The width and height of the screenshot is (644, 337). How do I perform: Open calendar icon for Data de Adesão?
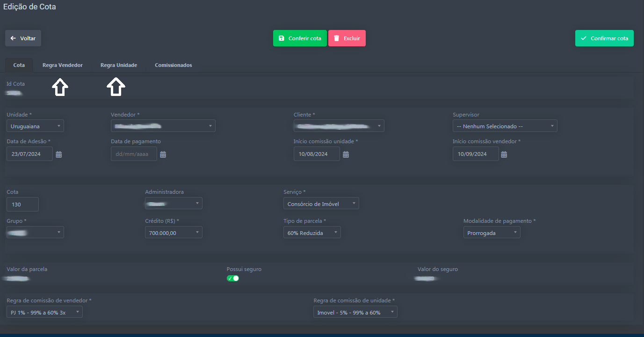(x=59, y=154)
